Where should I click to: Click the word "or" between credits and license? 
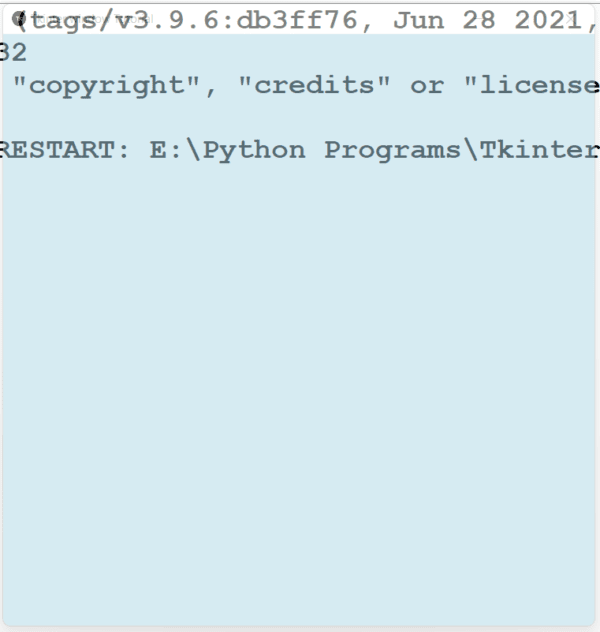[x=427, y=86]
